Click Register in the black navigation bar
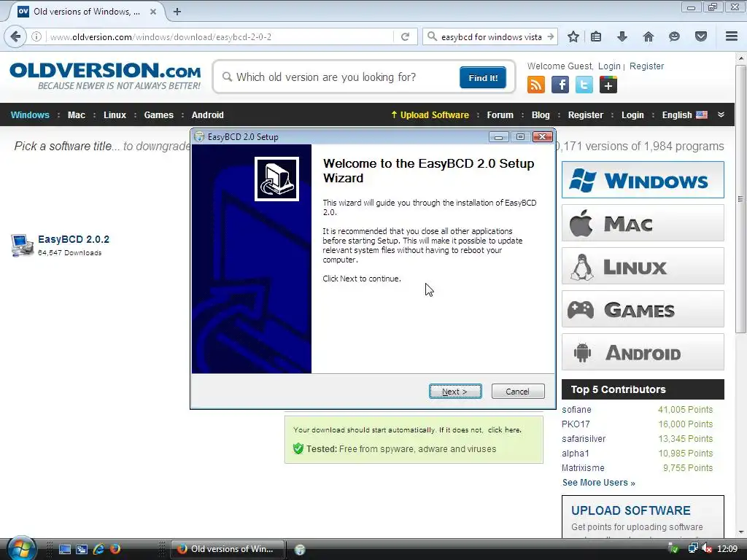Viewport: 747px width, 560px height. coord(586,114)
